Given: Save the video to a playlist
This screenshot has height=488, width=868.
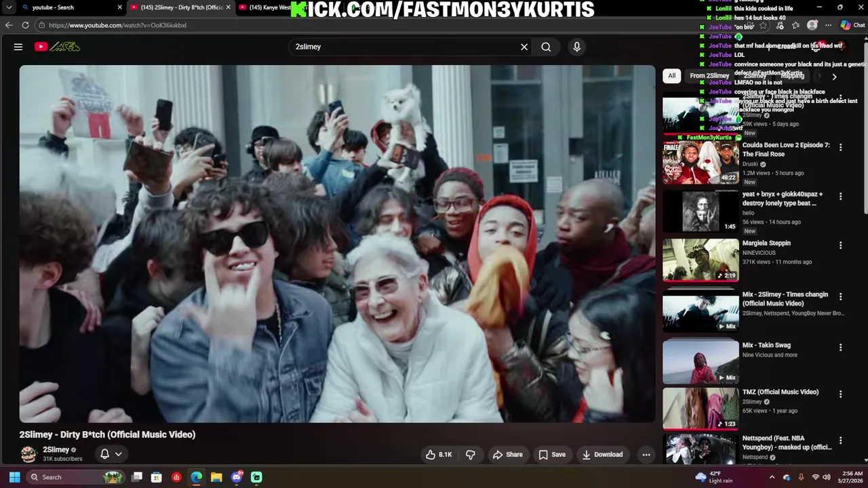Looking at the screenshot, I should pyautogui.click(x=552, y=455).
